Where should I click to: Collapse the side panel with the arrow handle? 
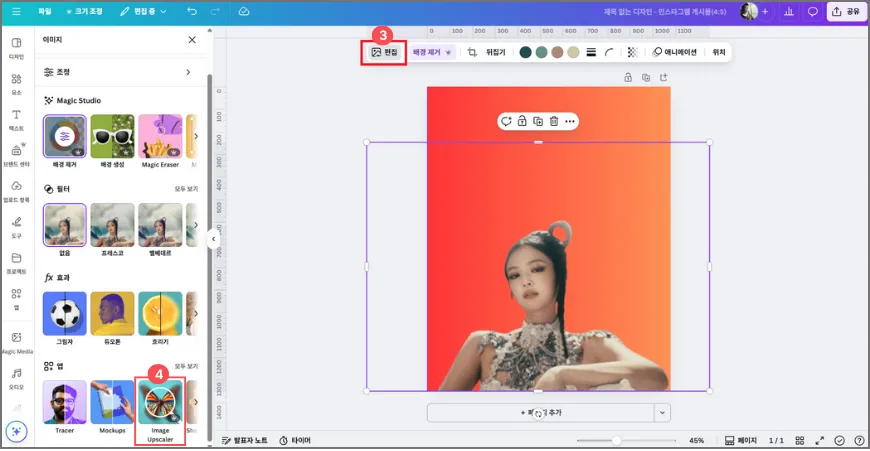click(x=213, y=239)
